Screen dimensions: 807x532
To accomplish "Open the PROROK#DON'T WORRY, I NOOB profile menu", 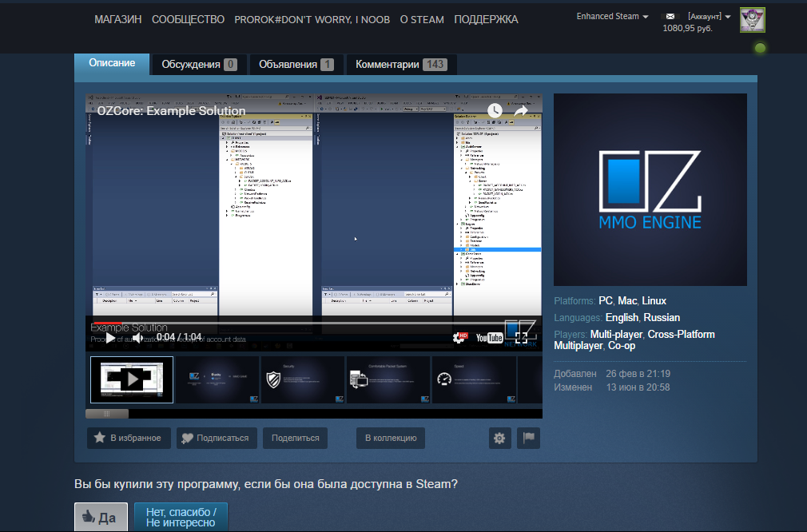I will click(x=312, y=19).
